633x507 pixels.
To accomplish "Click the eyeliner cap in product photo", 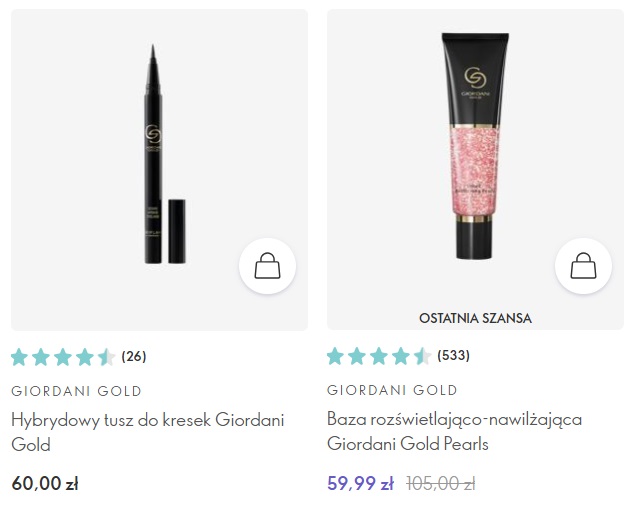I will coord(177,231).
